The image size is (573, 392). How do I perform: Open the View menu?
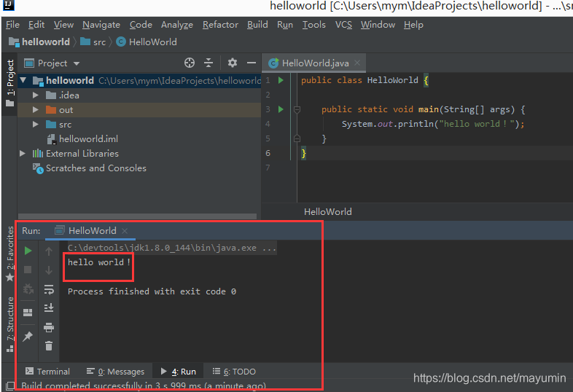tap(63, 25)
